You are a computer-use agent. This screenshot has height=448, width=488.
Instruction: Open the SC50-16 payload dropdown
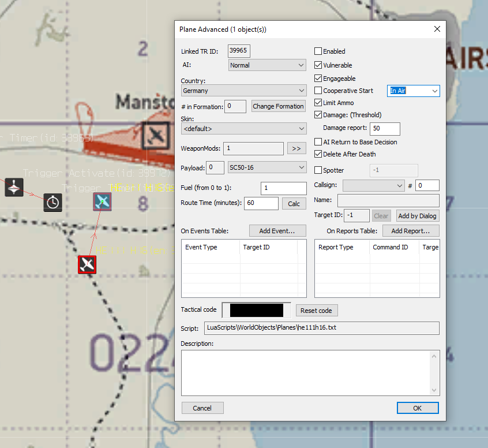pyautogui.click(x=266, y=167)
